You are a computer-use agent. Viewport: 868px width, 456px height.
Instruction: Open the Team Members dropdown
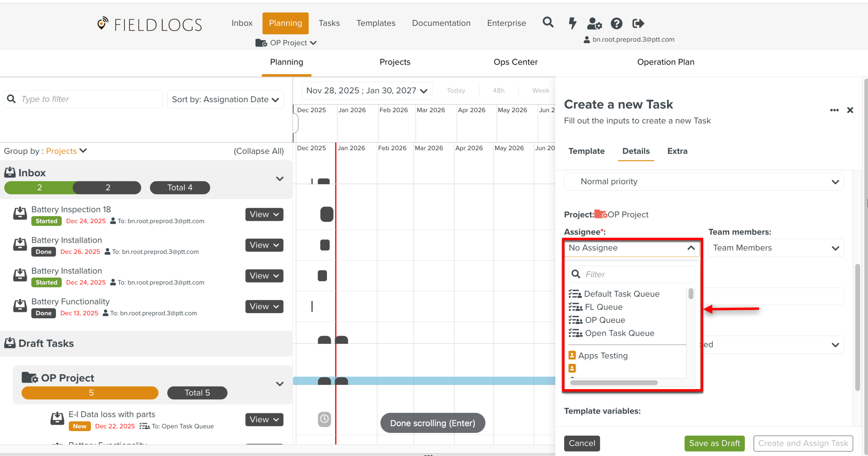(x=776, y=248)
